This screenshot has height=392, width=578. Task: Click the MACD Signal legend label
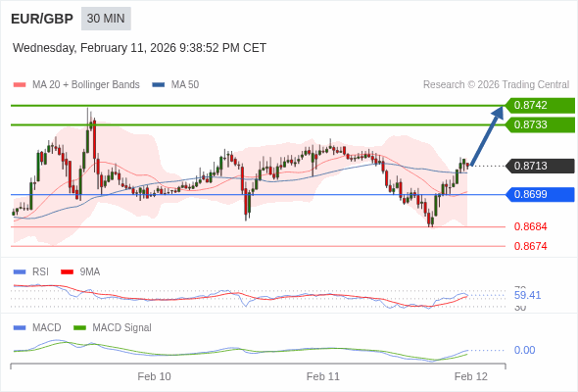click(122, 328)
